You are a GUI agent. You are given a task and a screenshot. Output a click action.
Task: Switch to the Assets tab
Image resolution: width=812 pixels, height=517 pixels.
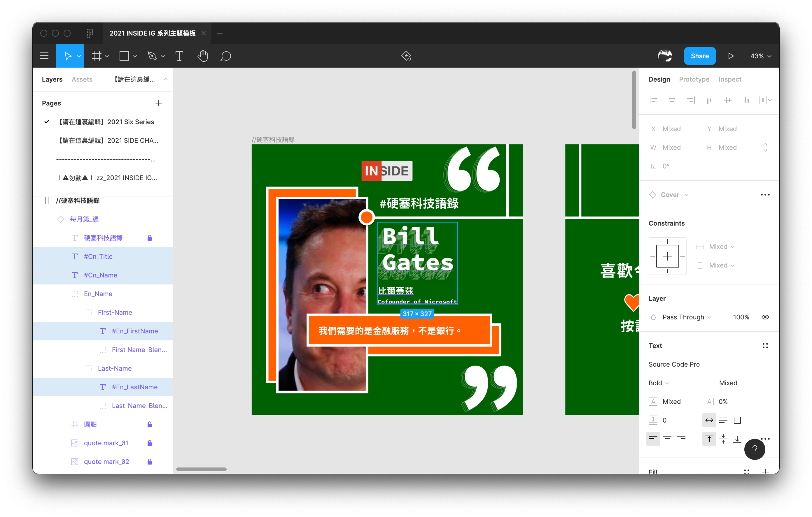point(82,79)
